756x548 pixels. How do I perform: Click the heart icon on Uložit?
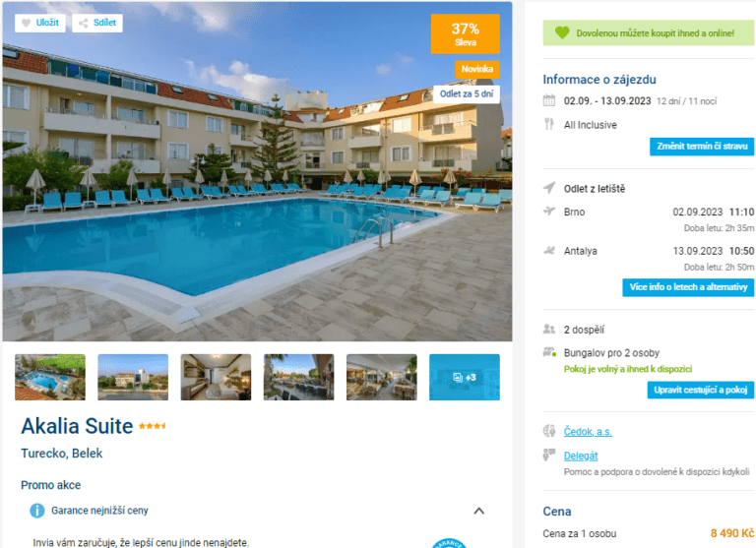coord(26,23)
